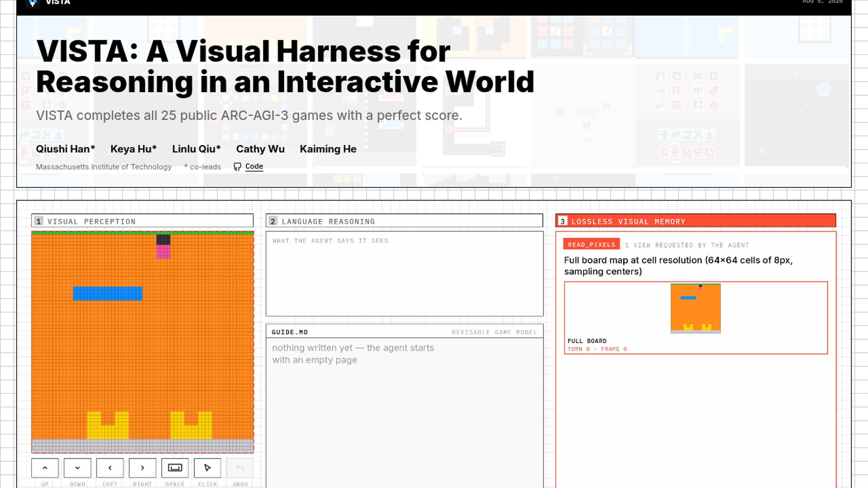The image size is (868, 488).
Task: Click author name Qiushi Han
Action: [x=66, y=149]
